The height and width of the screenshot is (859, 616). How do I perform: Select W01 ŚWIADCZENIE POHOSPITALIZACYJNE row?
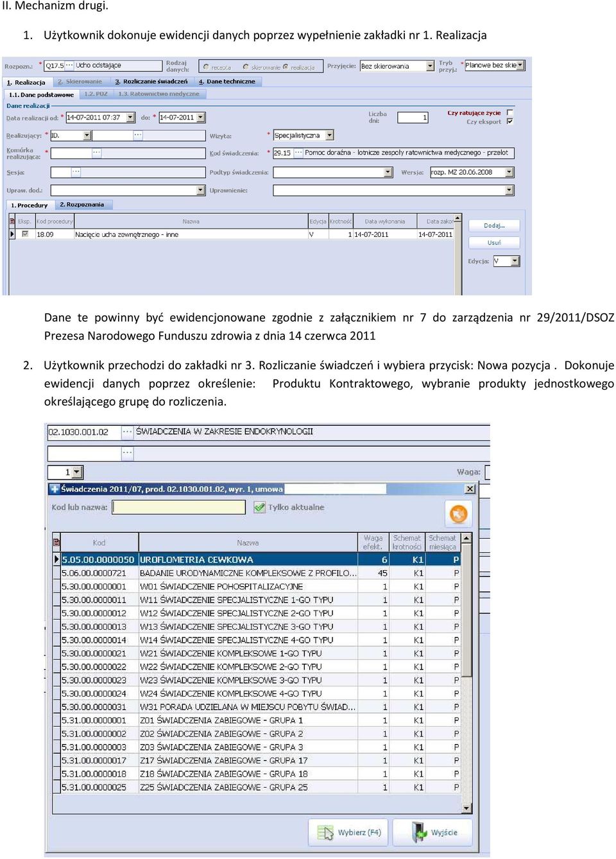coord(257,587)
